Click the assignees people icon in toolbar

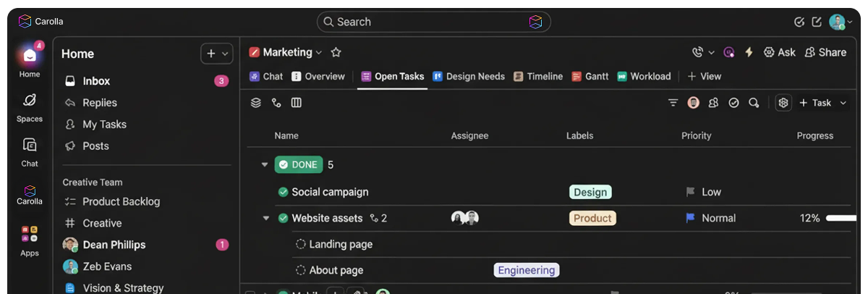point(713,103)
